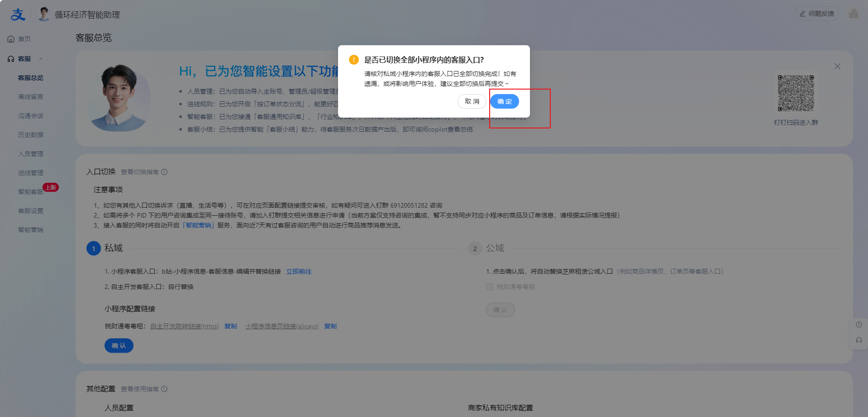868x417 pixels.
Task: Close the smart settings banner
Action: (x=837, y=66)
